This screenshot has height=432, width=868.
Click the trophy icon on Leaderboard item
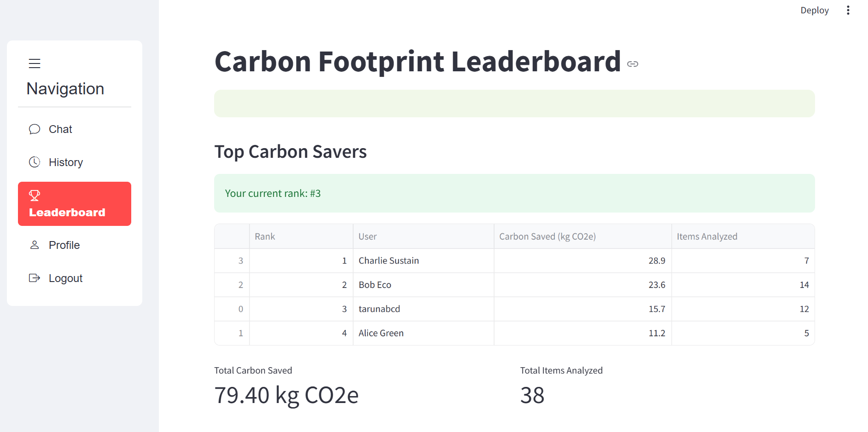pyautogui.click(x=35, y=196)
